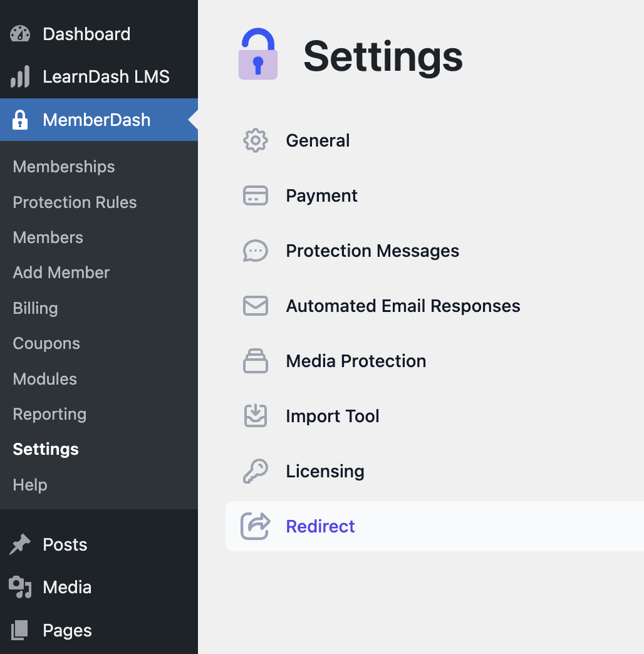Open Protection Rules submenu

(x=75, y=202)
